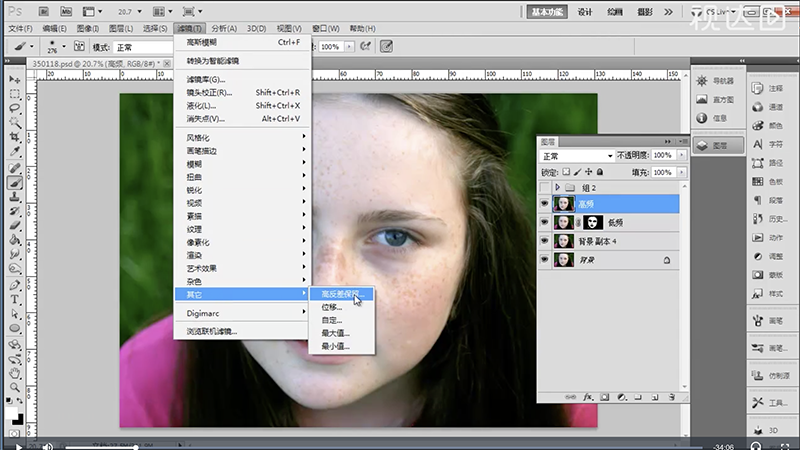Select the Zoom tool in toolbox

(15, 388)
